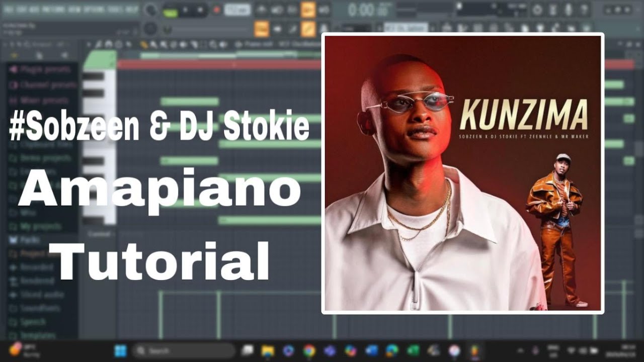This screenshot has width=644, height=362.
Task: Open File Explorer from the taskbar
Action: (268, 350)
